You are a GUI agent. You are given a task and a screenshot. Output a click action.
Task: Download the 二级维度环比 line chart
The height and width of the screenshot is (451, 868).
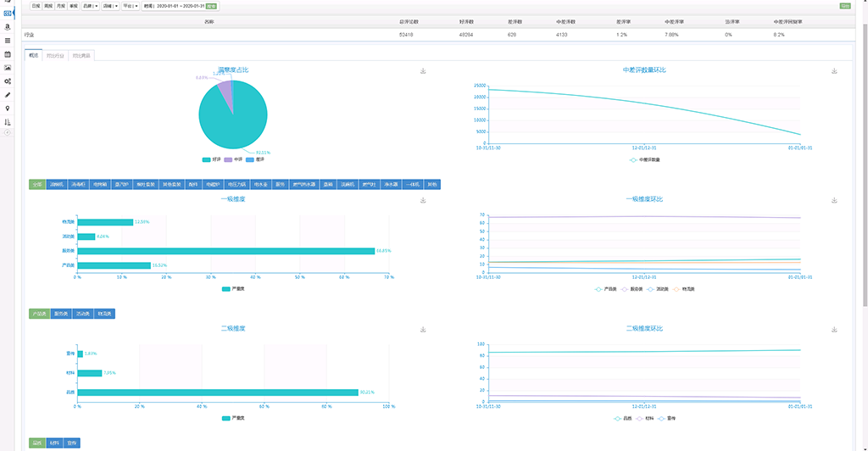click(x=834, y=330)
